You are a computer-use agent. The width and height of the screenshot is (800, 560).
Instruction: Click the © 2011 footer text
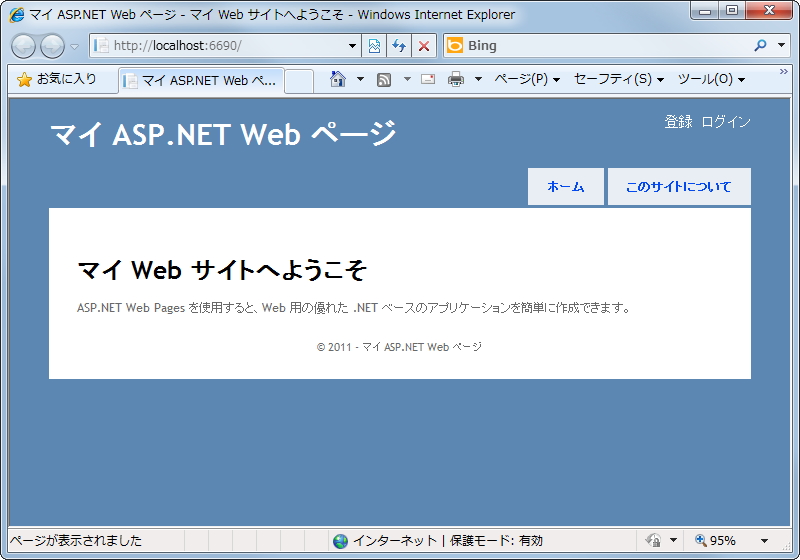click(x=399, y=347)
